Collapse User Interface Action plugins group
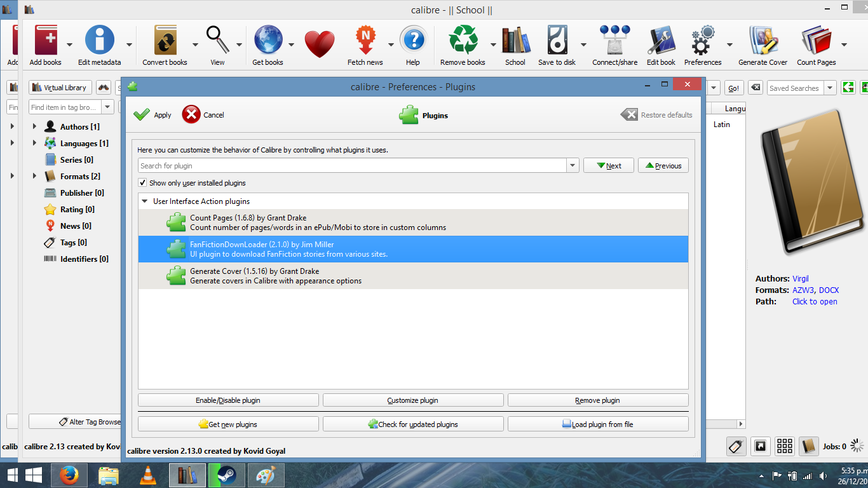 (x=145, y=201)
